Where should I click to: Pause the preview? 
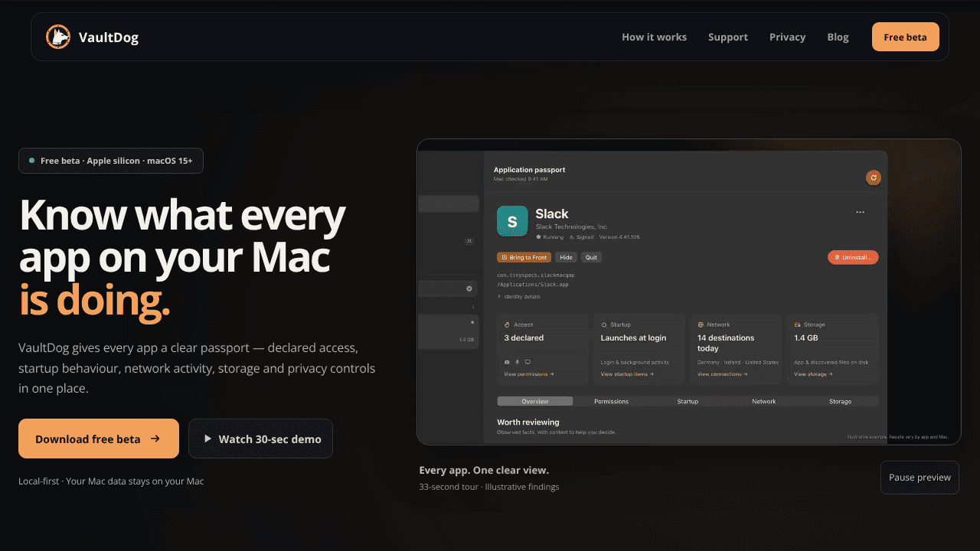click(x=920, y=478)
